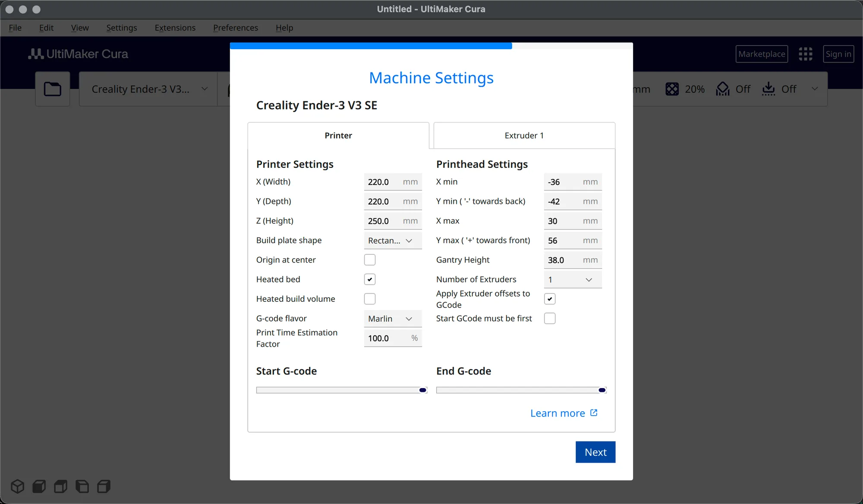The height and width of the screenshot is (504, 863).
Task: Open Build plate shape dropdown
Action: click(x=393, y=240)
